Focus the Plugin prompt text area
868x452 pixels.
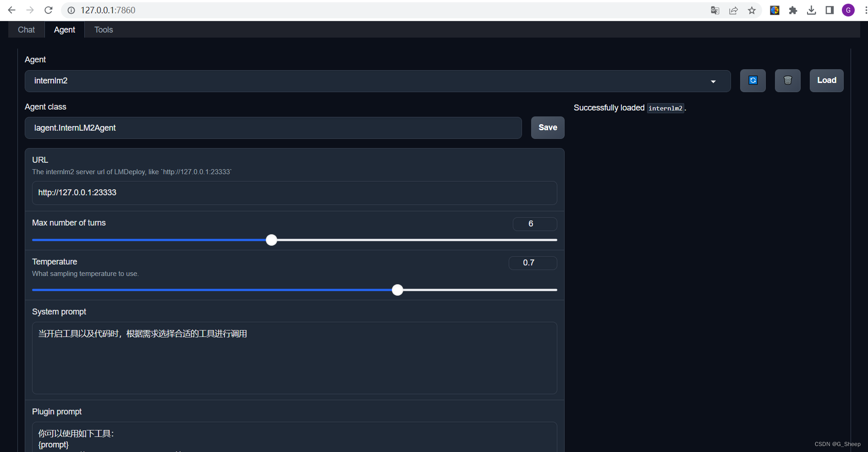pos(295,437)
